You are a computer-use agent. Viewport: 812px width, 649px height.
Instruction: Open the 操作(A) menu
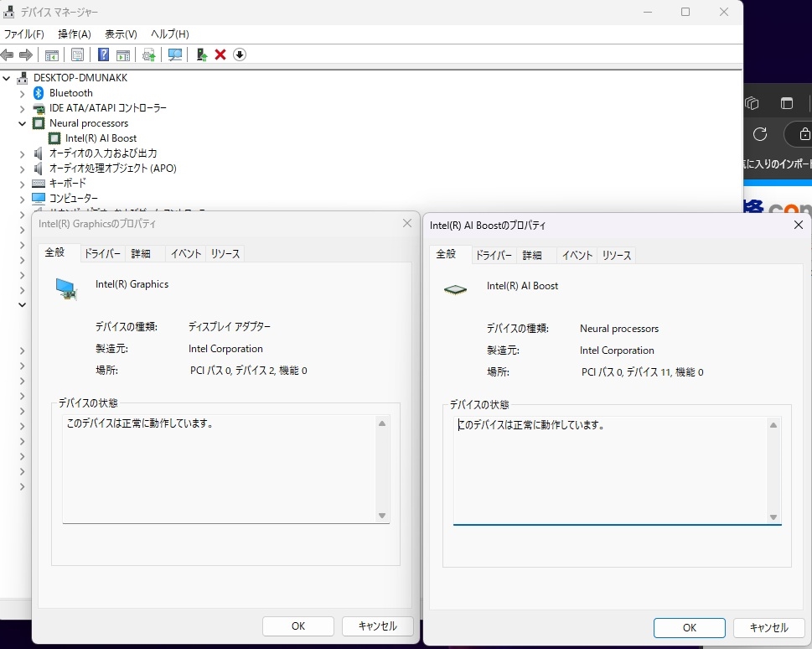pos(75,34)
